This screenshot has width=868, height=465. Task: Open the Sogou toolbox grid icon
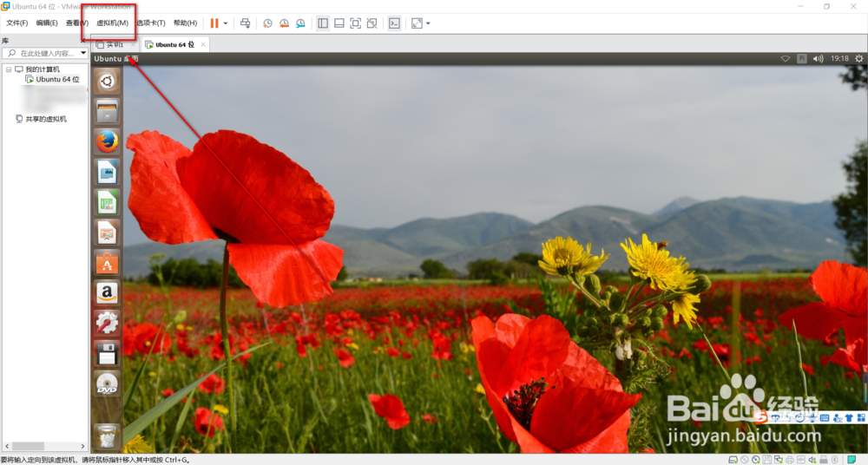861,418
